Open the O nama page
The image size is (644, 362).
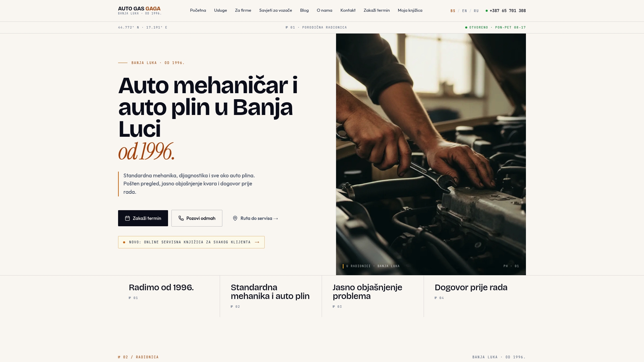(324, 10)
